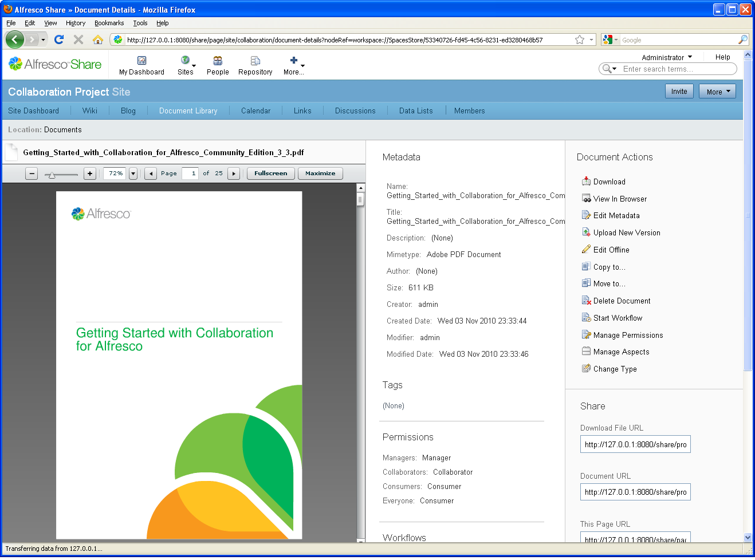Click the Download action icon
This screenshot has width=755, height=560.
pyautogui.click(x=586, y=182)
